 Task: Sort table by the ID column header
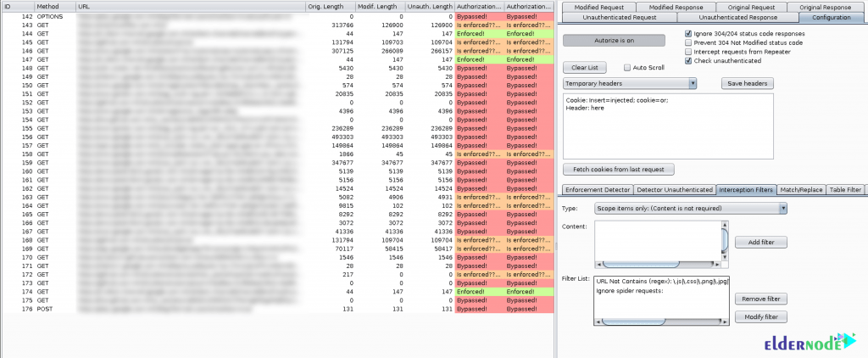[x=18, y=7]
